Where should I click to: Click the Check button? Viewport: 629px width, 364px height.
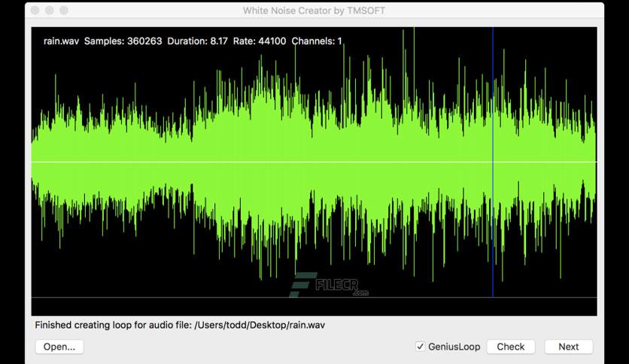tap(511, 347)
